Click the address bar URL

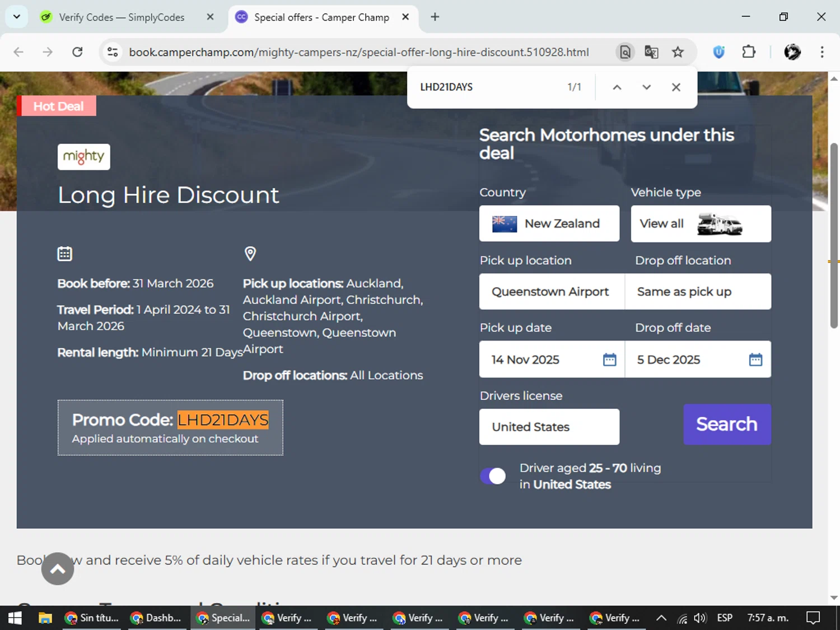(359, 52)
